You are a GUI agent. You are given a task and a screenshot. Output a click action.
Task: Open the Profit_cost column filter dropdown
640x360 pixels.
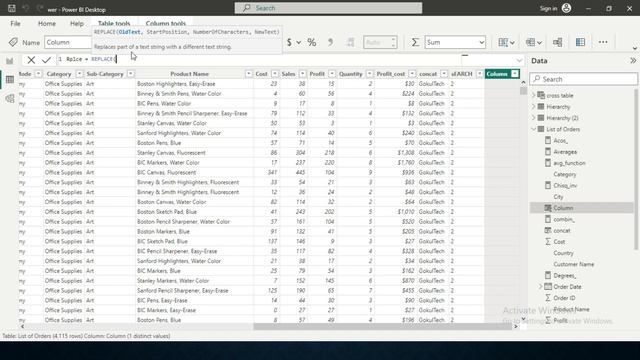[412, 74]
